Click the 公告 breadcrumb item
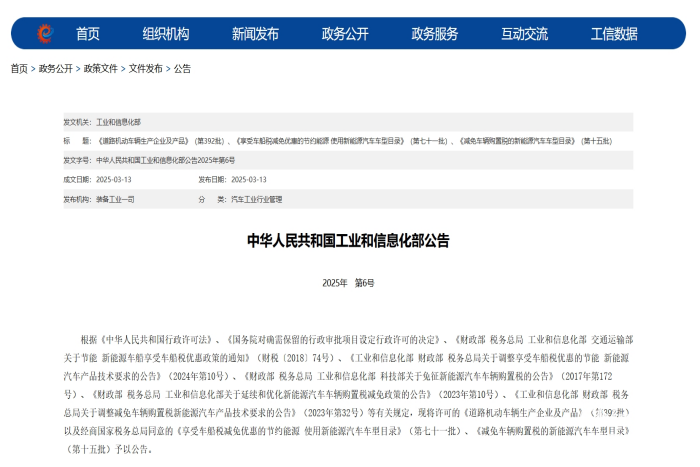This screenshot has width=700, height=467. tap(182, 69)
